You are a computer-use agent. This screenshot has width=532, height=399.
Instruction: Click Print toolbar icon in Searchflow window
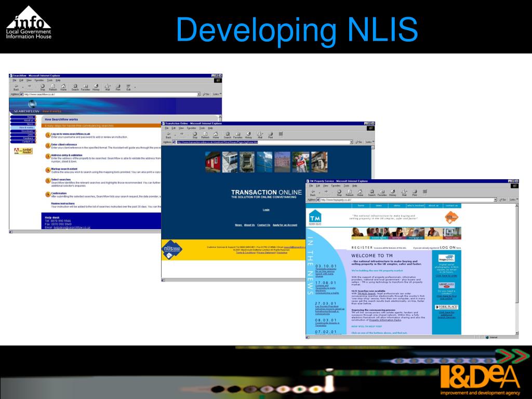[x=118, y=87]
